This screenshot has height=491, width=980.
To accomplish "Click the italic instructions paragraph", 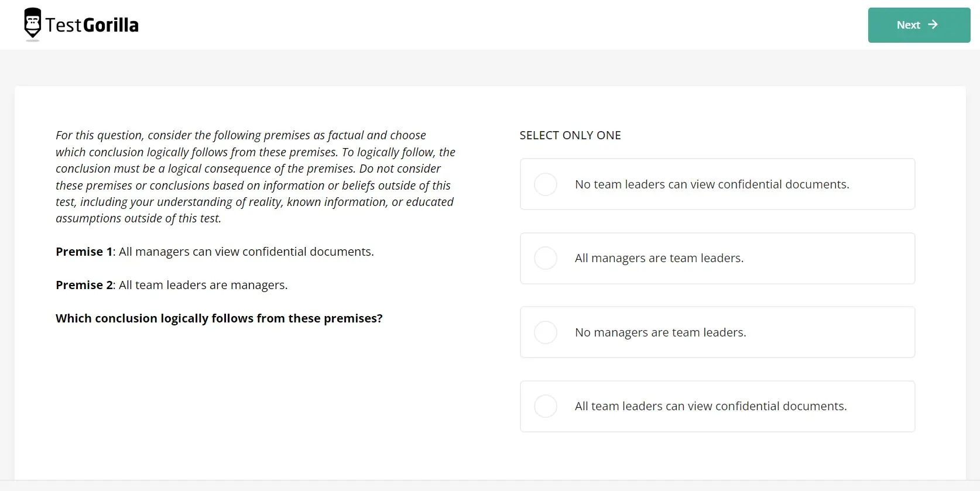I will (255, 177).
